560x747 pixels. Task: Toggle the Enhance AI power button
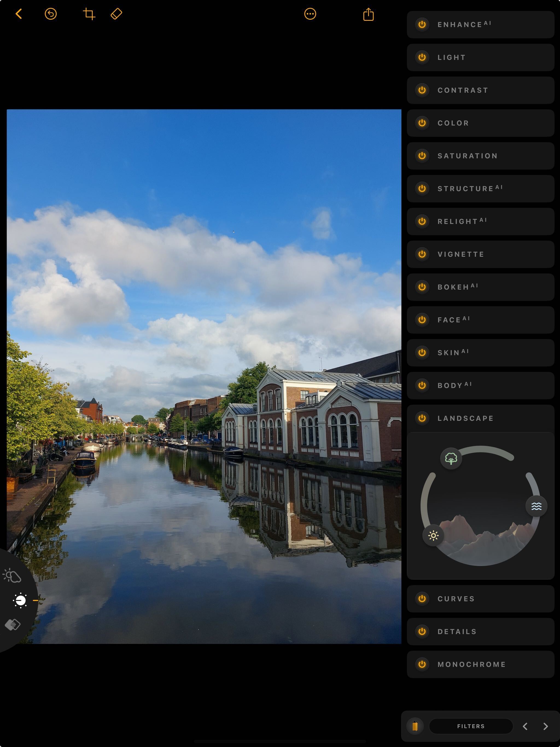pyautogui.click(x=422, y=24)
